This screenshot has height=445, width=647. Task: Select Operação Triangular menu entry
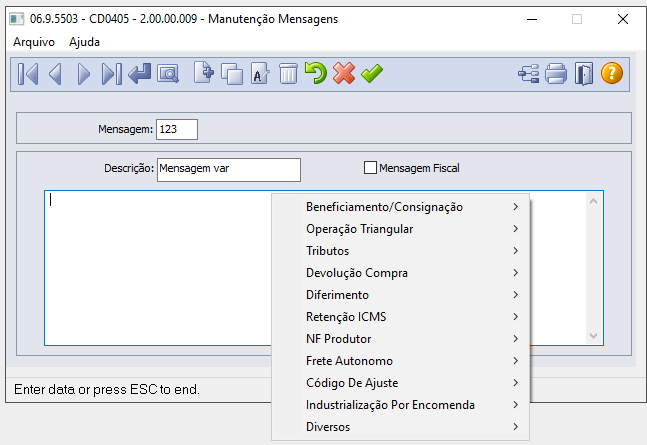click(x=400, y=229)
